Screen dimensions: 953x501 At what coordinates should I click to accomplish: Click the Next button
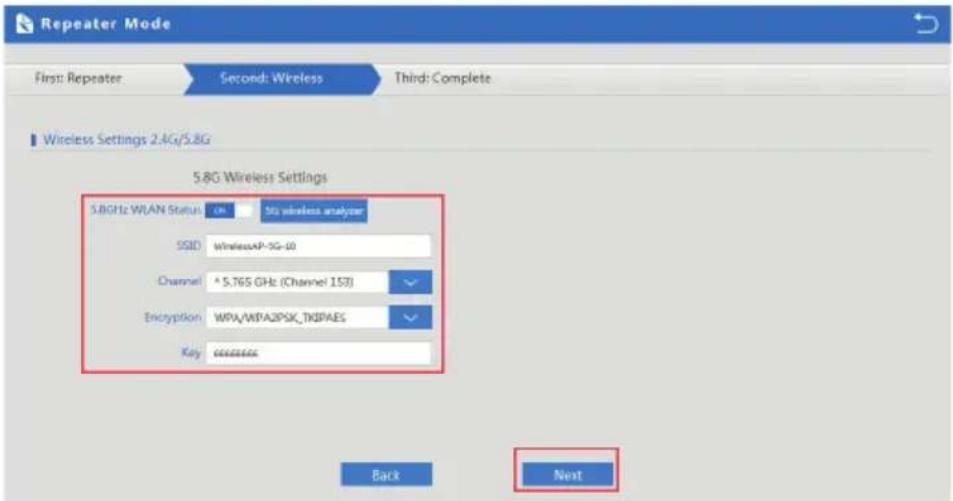[568, 475]
